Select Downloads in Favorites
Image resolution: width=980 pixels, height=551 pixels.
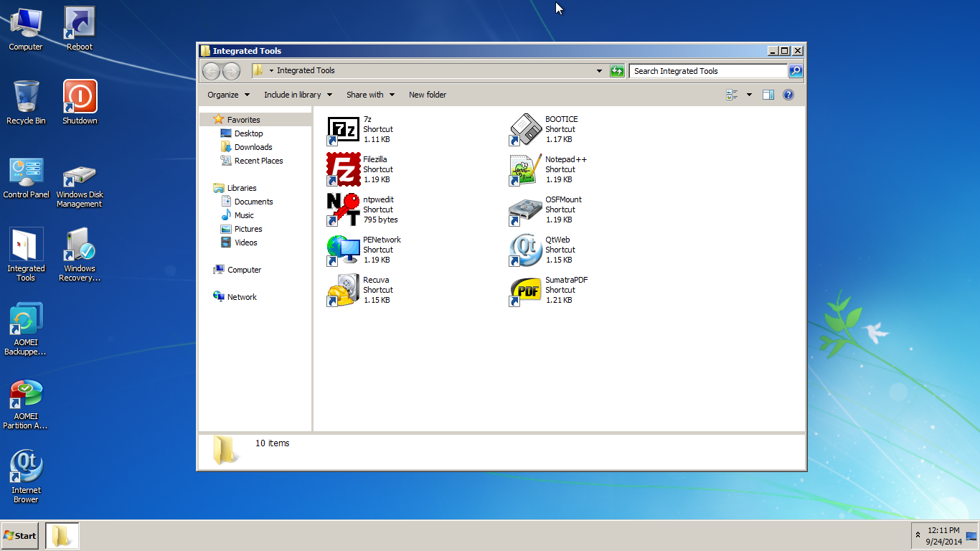[253, 147]
